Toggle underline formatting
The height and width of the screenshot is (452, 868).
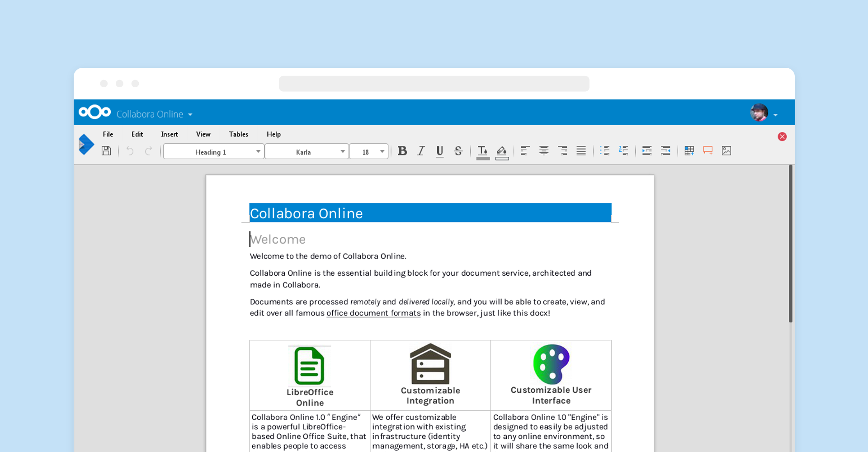439,151
